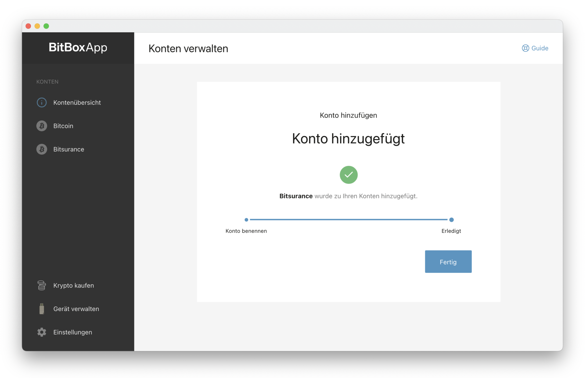
Task: Click the Krypto kaufen coins icon
Action: [42, 285]
